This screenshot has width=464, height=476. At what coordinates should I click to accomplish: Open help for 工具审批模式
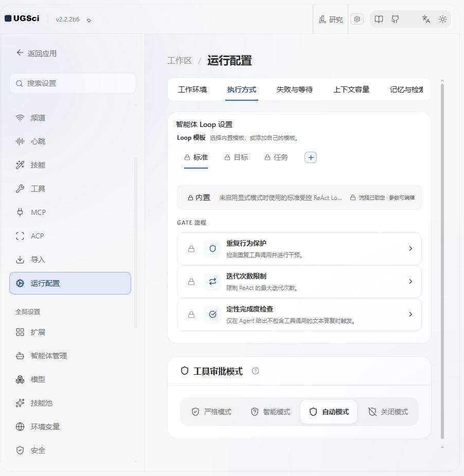coord(255,371)
